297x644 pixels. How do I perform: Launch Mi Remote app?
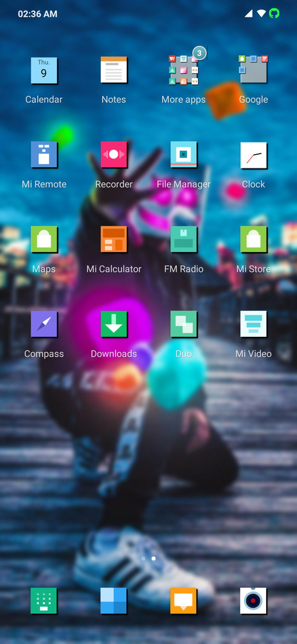44,155
